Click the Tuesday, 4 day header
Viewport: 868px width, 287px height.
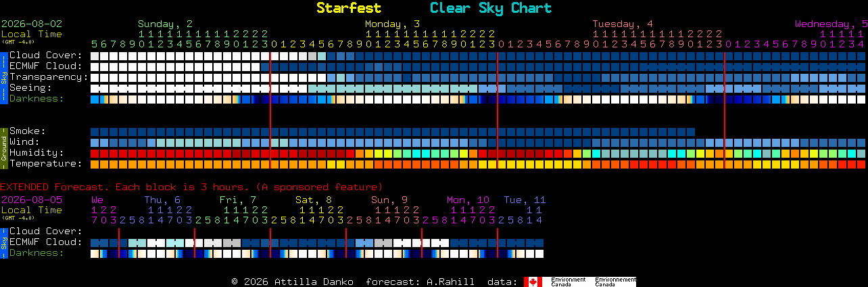point(623,24)
